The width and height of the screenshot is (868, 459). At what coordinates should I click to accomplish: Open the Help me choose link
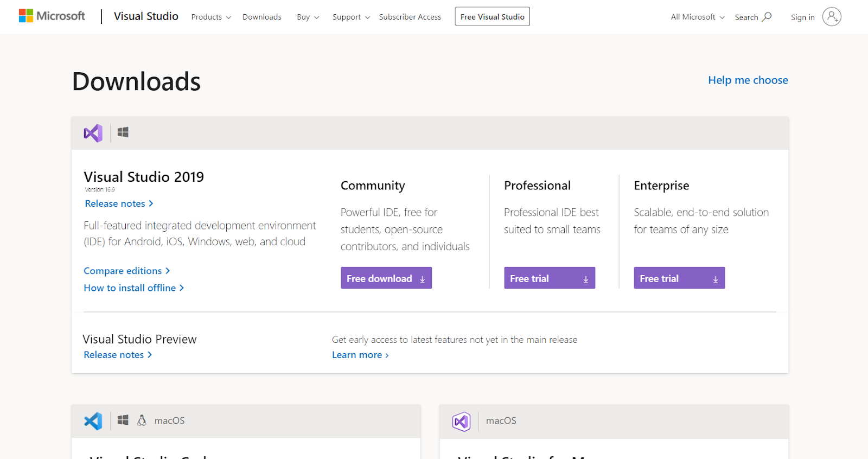click(x=748, y=80)
